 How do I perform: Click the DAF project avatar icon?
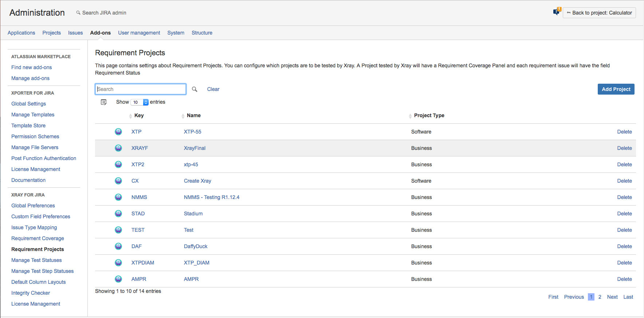coord(118,246)
